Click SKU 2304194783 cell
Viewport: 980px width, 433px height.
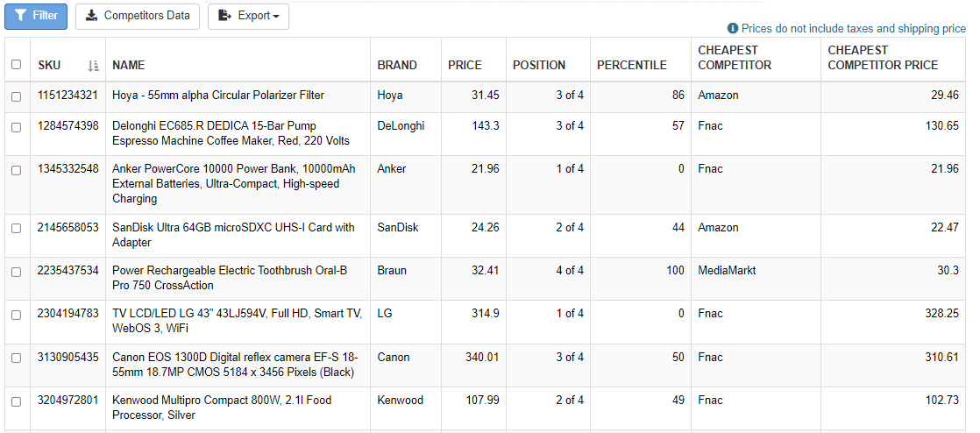click(67, 314)
